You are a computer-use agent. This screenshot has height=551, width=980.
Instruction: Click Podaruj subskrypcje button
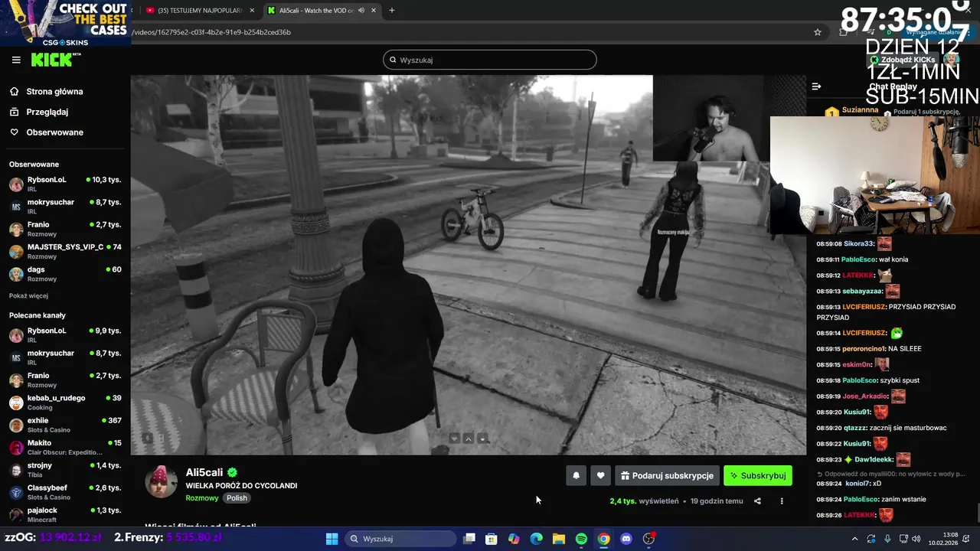coord(667,475)
